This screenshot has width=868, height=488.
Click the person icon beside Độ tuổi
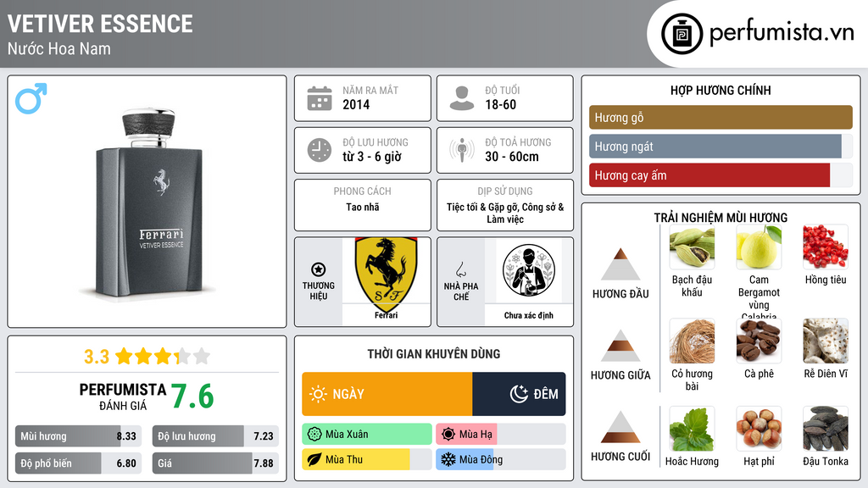click(462, 98)
